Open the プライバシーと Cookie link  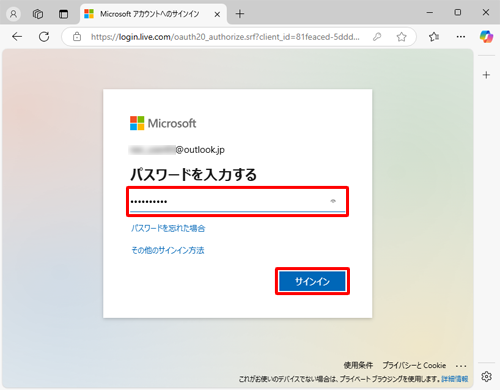(414, 365)
